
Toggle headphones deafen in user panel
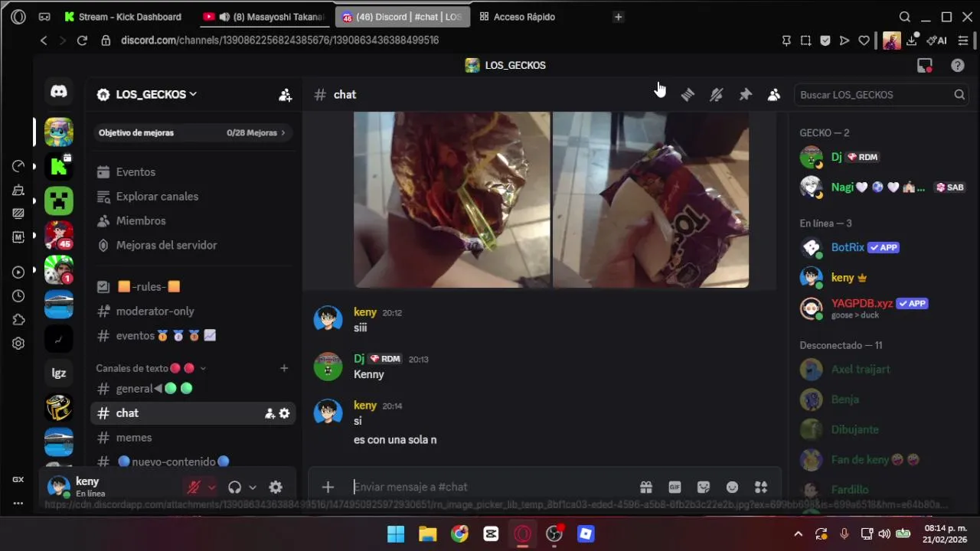[235, 487]
